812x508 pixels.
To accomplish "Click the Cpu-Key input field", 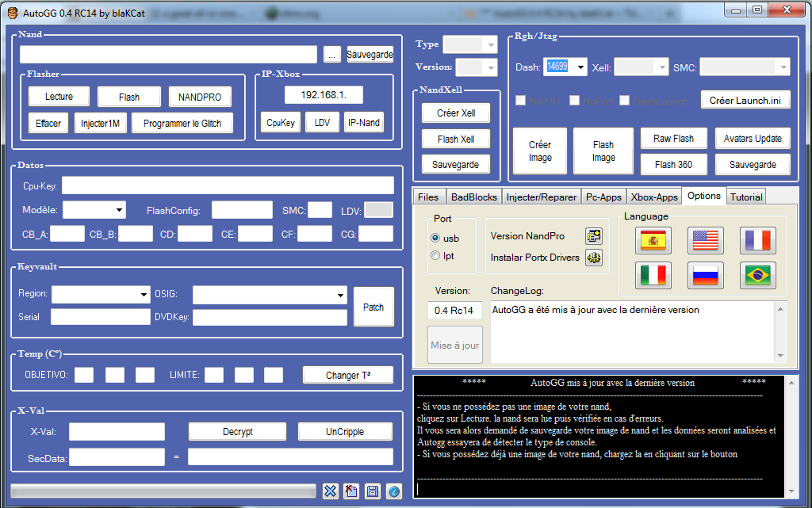I will tap(228, 185).
